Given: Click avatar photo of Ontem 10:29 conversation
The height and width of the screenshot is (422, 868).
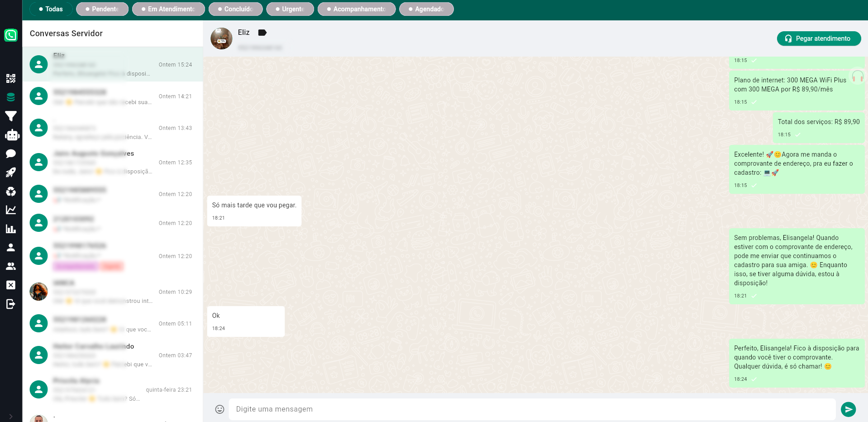Looking at the screenshot, I should click(39, 292).
